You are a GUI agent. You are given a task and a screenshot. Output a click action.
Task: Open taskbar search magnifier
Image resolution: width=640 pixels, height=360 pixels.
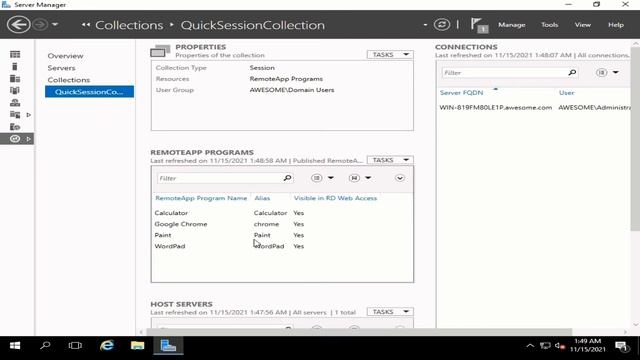coord(45,346)
